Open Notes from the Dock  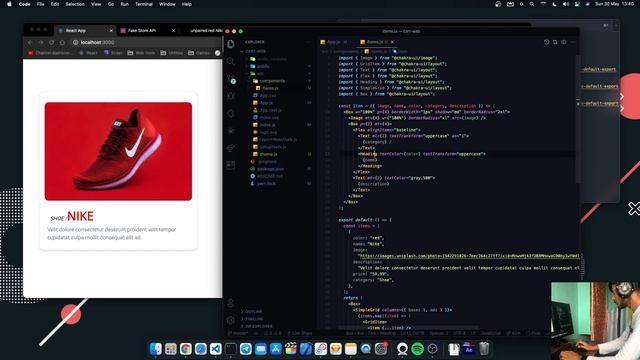[x=351, y=349]
